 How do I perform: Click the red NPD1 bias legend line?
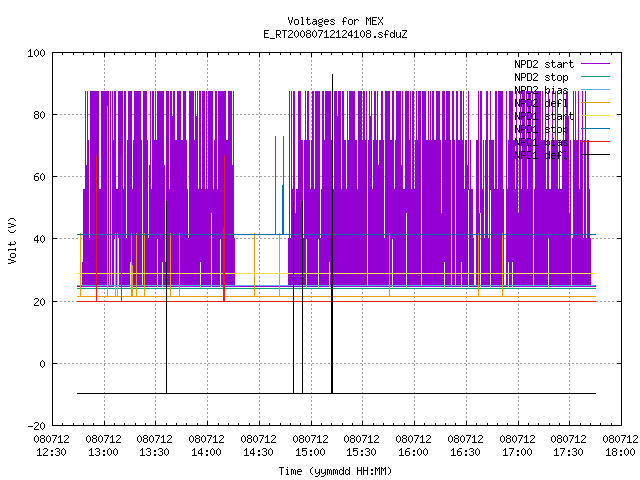(x=596, y=142)
